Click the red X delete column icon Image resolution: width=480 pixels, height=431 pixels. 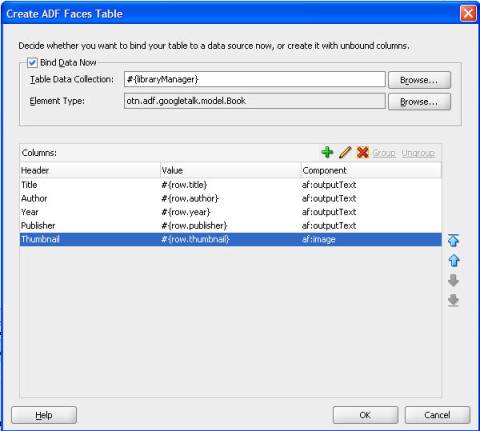click(362, 152)
